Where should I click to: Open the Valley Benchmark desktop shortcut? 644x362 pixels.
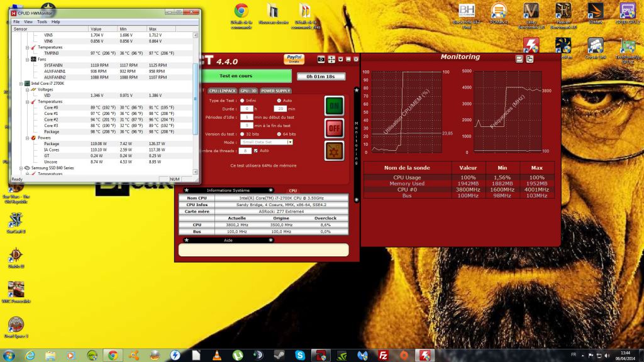[x=531, y=16]
